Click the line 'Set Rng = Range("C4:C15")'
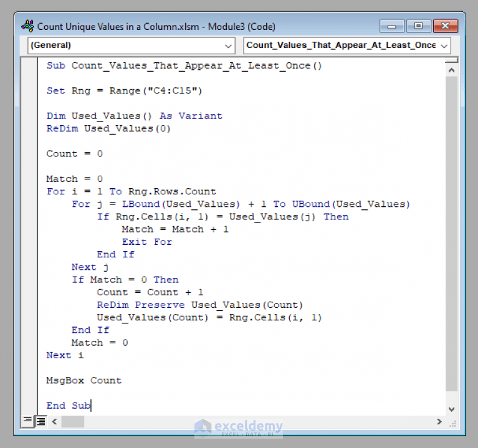This screenshot has height=448, width=478. pyautogui.click(x=125, y=91)
